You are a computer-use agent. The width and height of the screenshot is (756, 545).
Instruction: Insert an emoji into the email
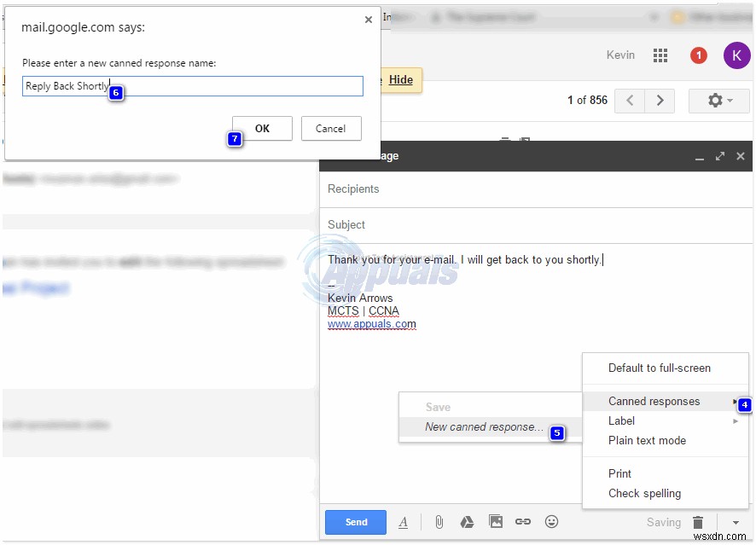point(551,521)
